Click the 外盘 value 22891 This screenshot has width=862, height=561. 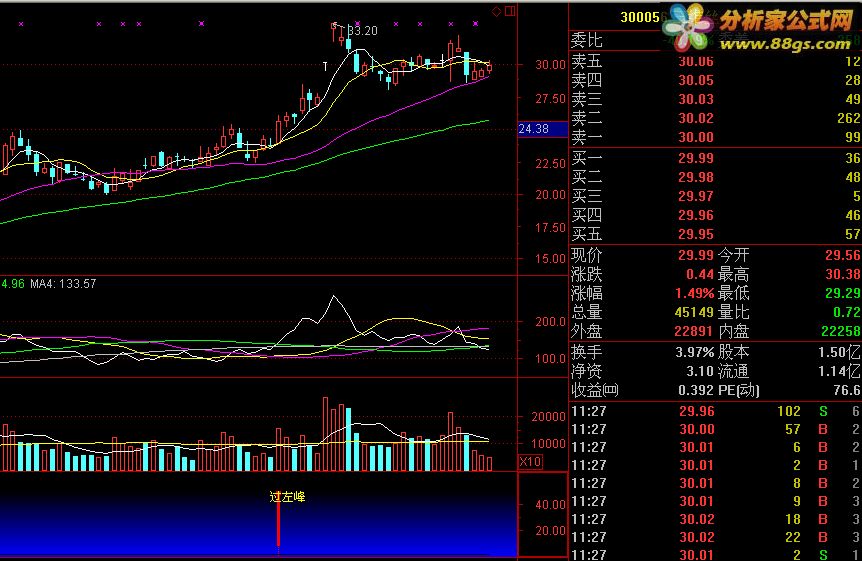[x=694, y=331]
